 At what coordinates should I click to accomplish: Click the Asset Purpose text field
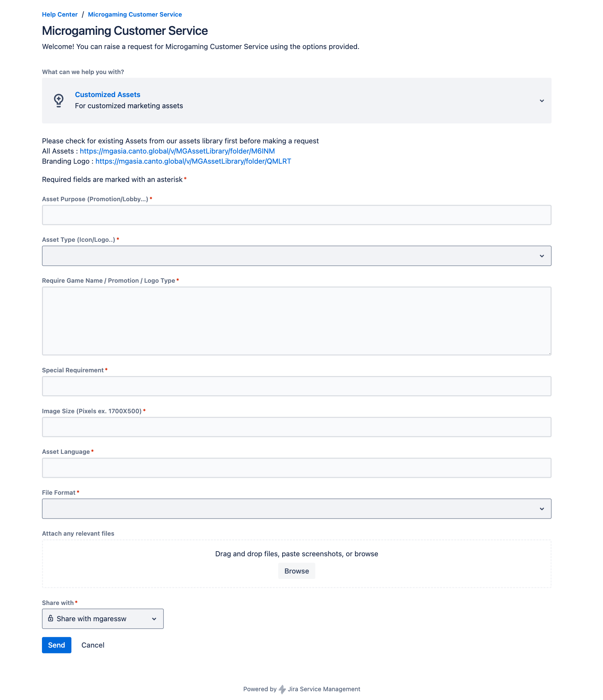pyautogui.click(x=296, y=215)
